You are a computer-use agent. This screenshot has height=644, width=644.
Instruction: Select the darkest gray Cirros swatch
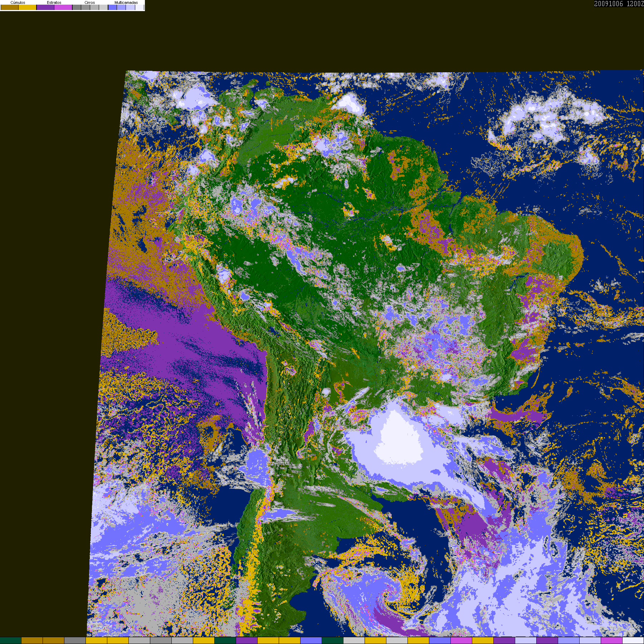tap(77, 7)
